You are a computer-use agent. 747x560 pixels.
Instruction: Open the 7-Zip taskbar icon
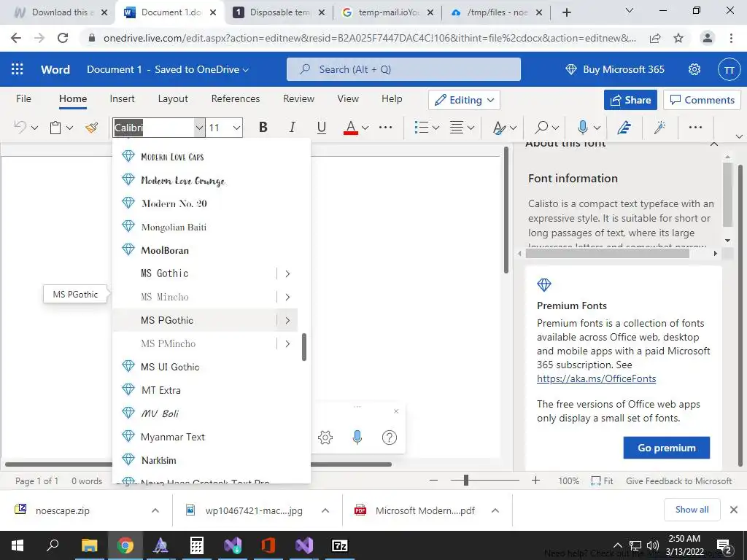click(340, 545)
